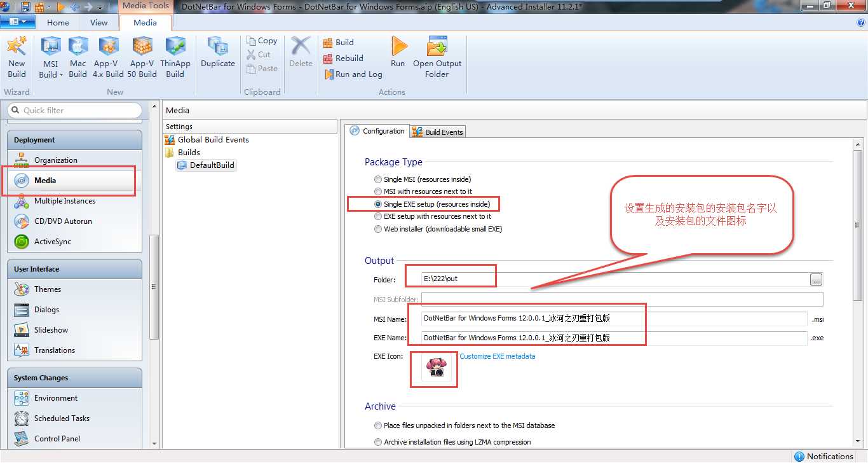This screenshot has height=463, width=868.
Task: Save project from quick access toolbar
Action: point(25,8)
